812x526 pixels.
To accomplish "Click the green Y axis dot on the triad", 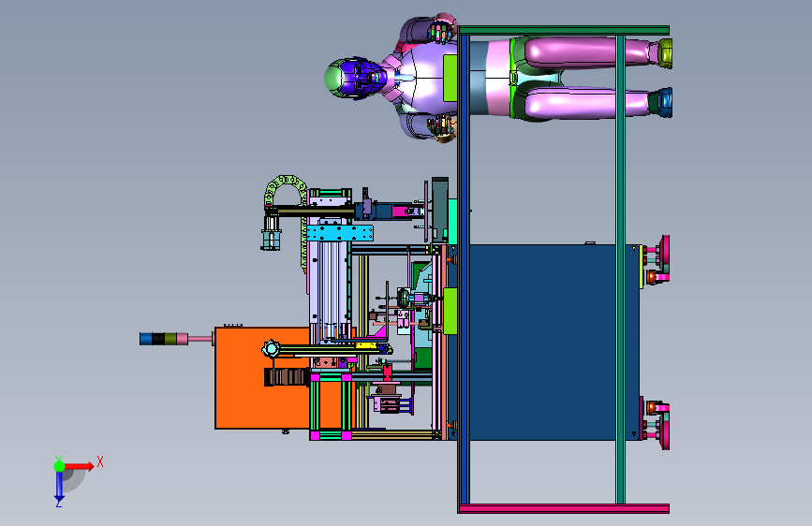I will coord(60,466).
